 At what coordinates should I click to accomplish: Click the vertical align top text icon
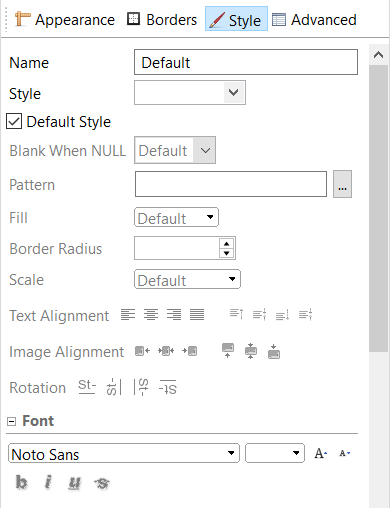[x=236, y=314]
